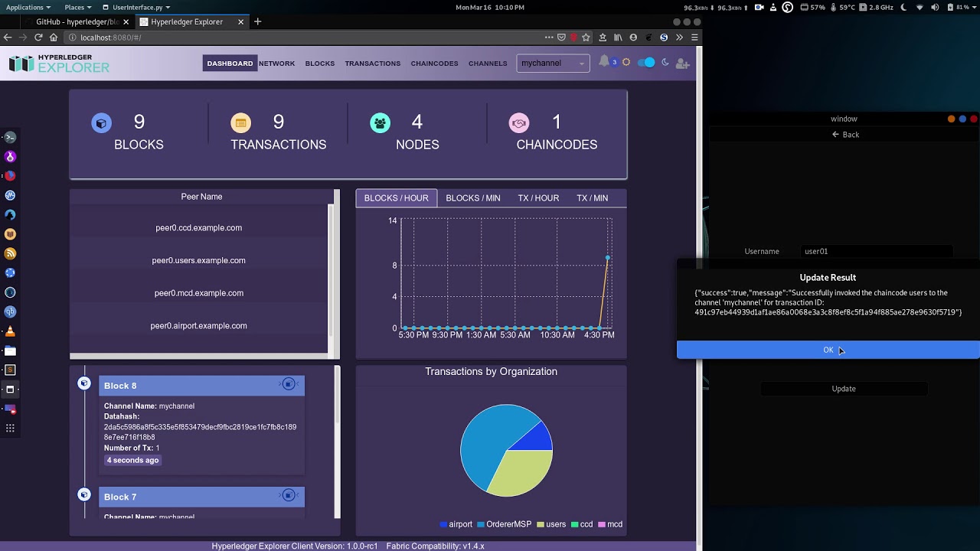Open Block 8 details link icon

[x=289, y=384]
